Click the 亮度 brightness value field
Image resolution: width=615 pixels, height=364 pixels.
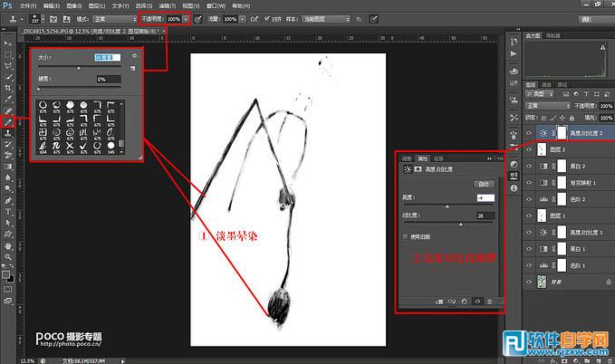point(485,197)
